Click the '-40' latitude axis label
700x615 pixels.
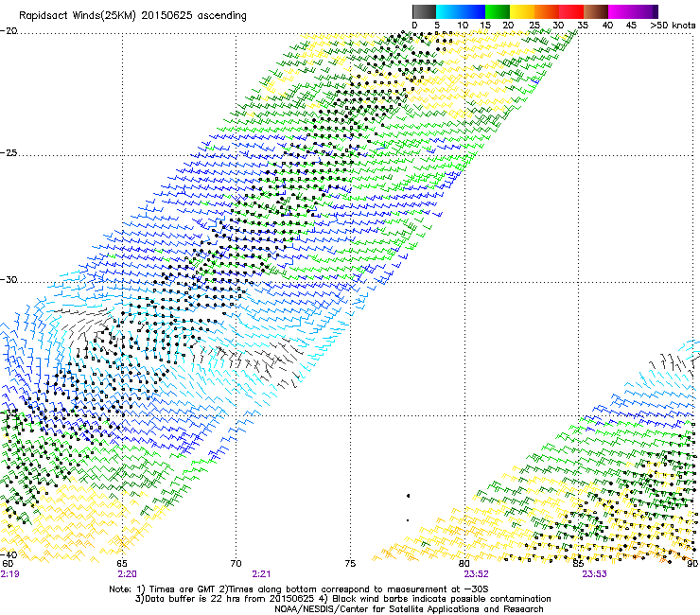9,554
